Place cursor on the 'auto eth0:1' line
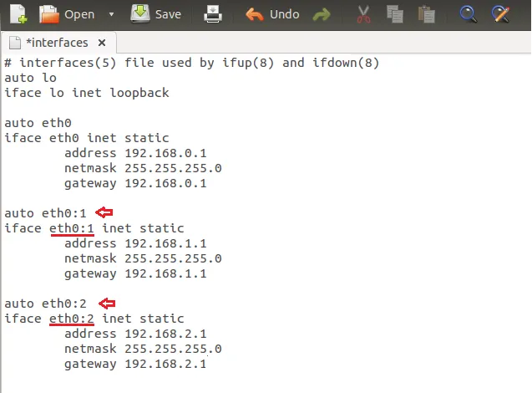The width and height of the screenshot is (532, 393). 45,213
